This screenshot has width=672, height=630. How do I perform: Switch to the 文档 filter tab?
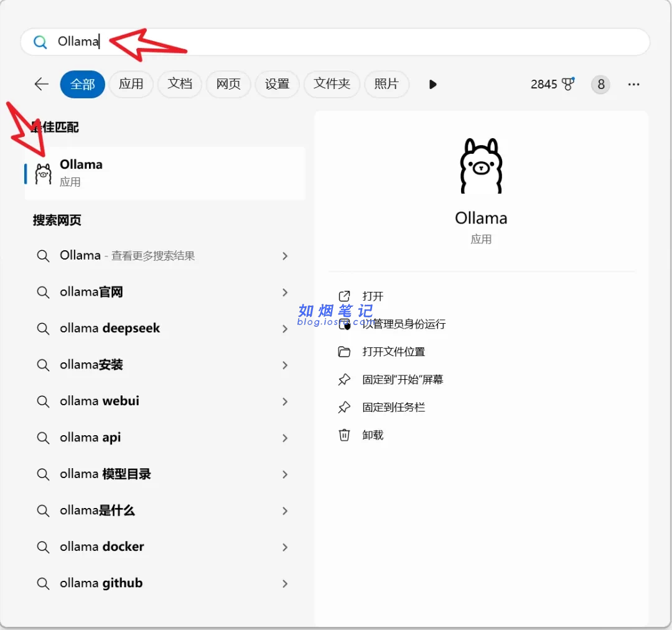[180, 84]
